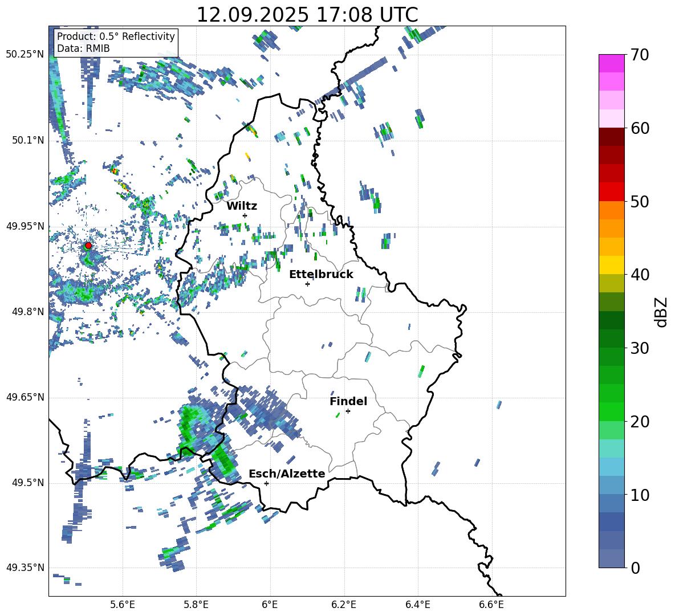Click the colorbar tick label 0
The height and width of the screenshot is (616, 675).
click(x=635, y=568)
